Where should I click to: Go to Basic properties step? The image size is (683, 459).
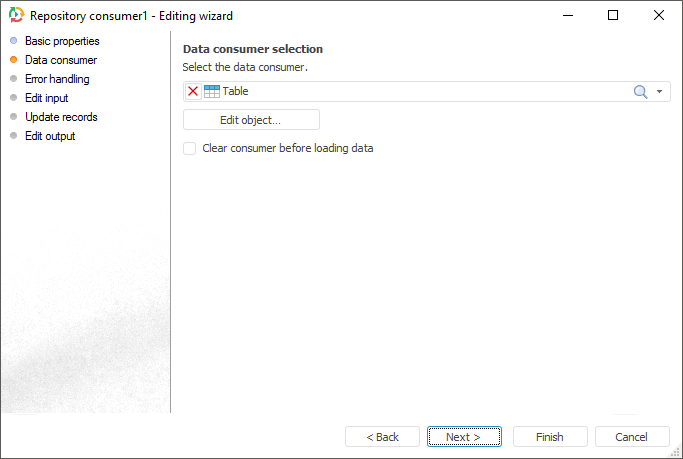pyautogui.click(x=62, y=41)
